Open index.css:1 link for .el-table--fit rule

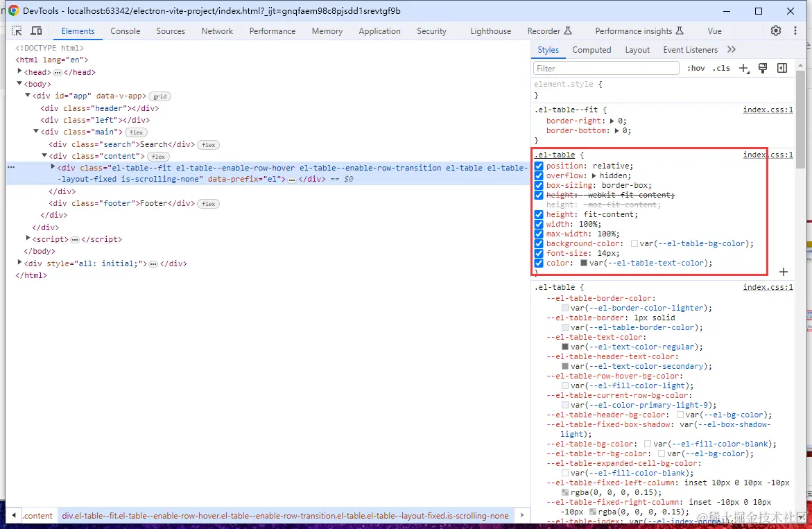click(x=768, y=110)
